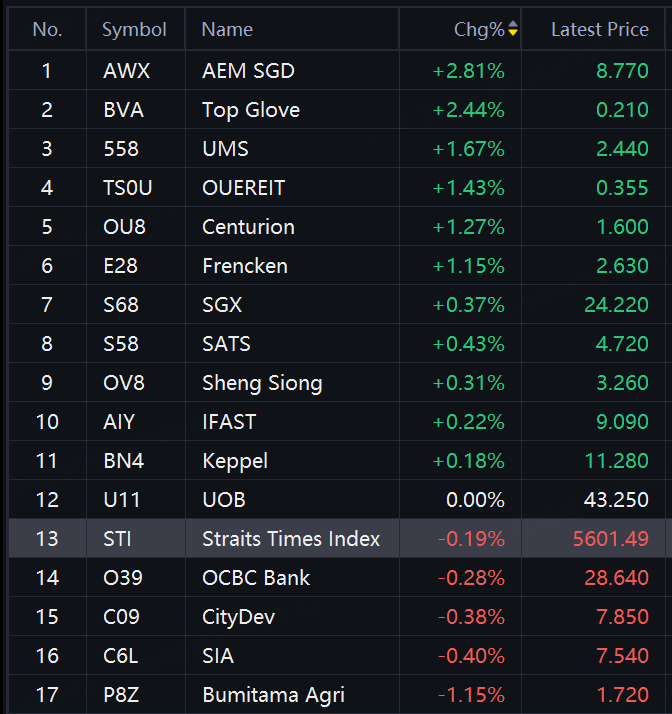The width and height of the screenshot is (672, 714).
Task: Click the 1.720 price
Action: 622,695
